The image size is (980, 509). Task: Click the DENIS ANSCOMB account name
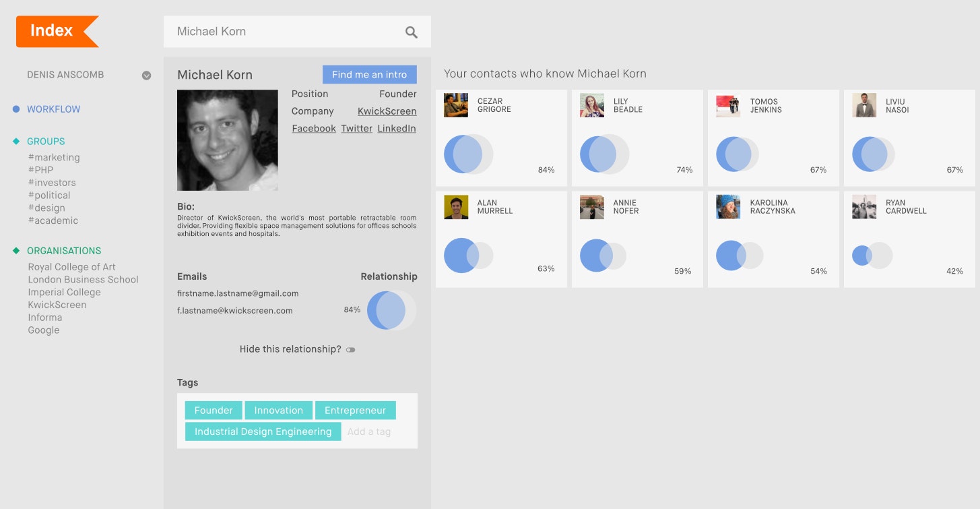[65, 75]
